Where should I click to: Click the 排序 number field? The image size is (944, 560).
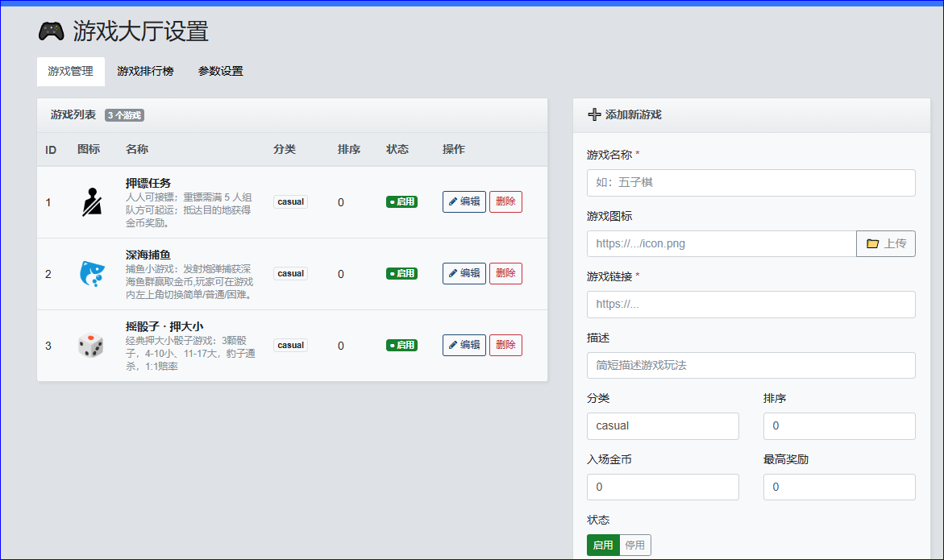(839, 426)
